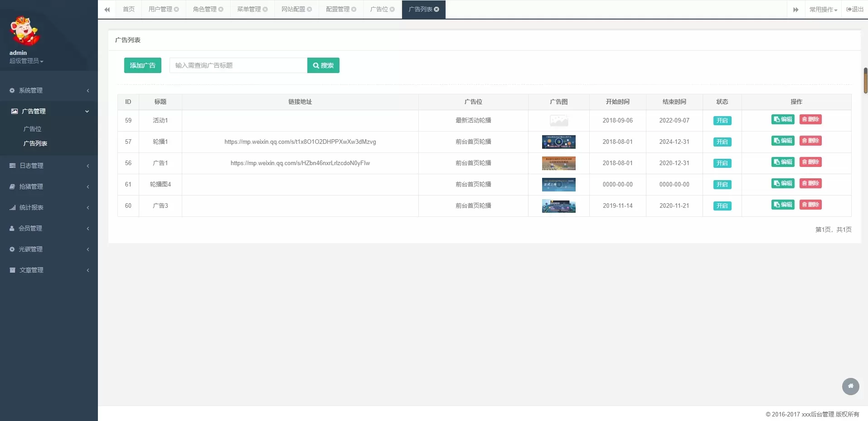This screenshot has height=421, width=868.
Task: Click the 退出 logout icon
Action: click(x=854, y=10)
